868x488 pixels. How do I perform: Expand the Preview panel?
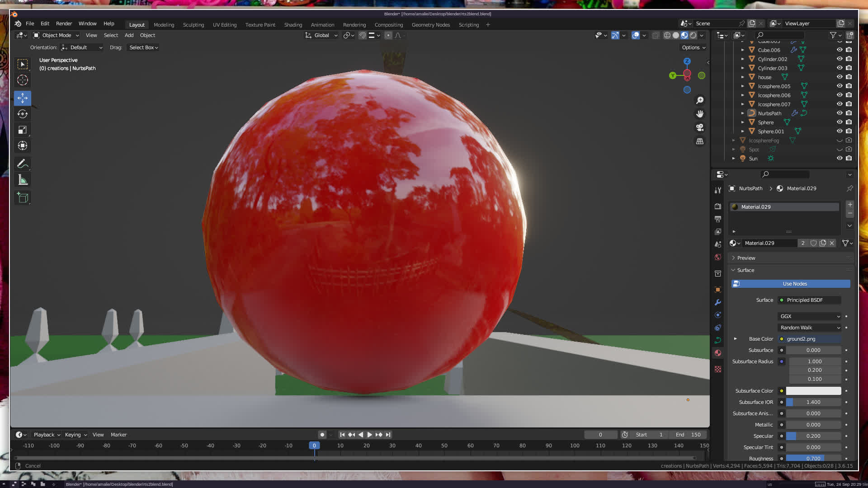click(746, 258)
